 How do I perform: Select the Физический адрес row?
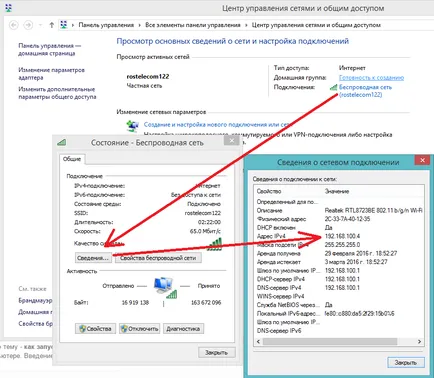click(x=339, y=219)
